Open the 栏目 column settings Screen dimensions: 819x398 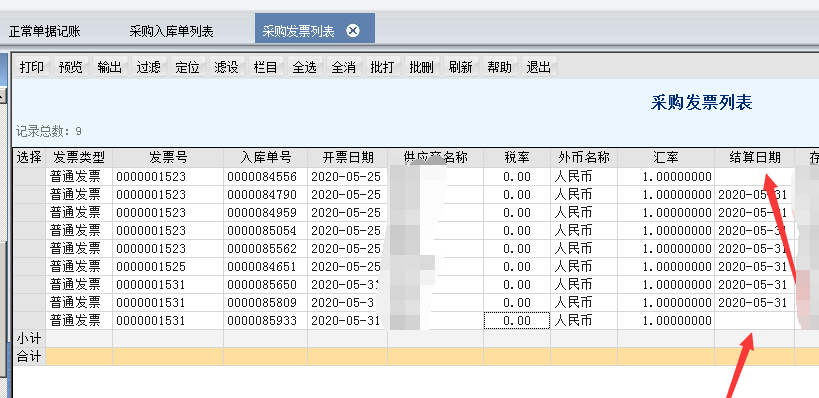(265, 67)
